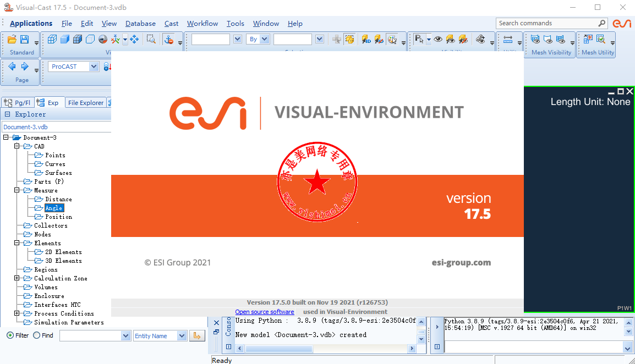Go to the previous page arrow
Screen dimensions: 635x364
12,67
